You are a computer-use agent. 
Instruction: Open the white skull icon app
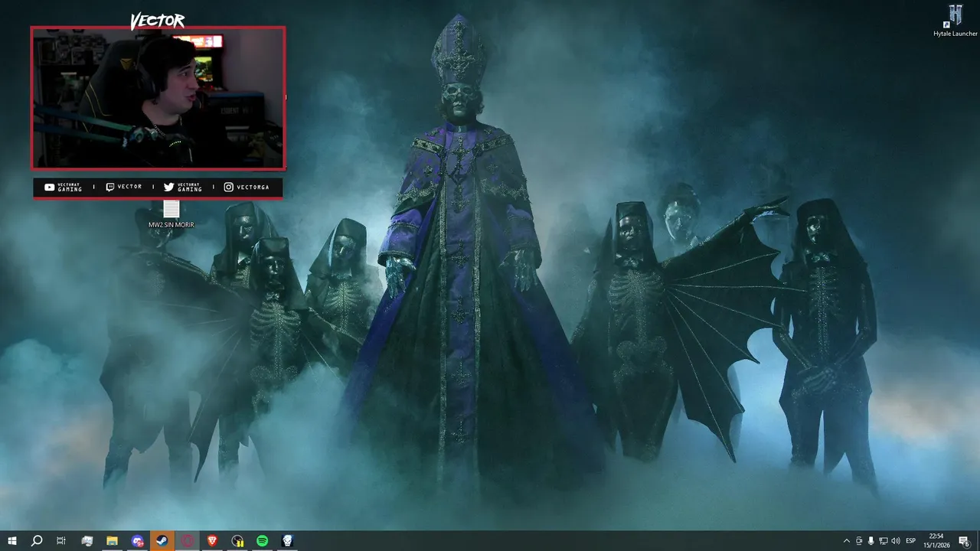tap(287, 541)
